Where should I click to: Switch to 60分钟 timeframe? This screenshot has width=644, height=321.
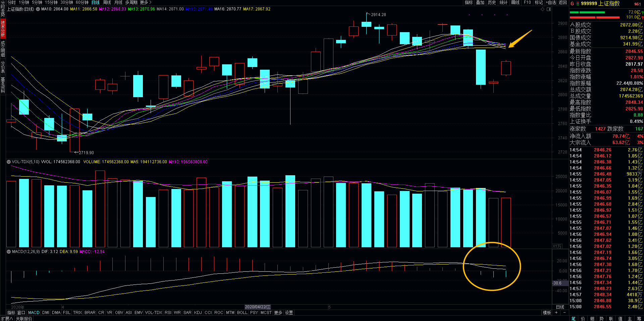(82, 2)
